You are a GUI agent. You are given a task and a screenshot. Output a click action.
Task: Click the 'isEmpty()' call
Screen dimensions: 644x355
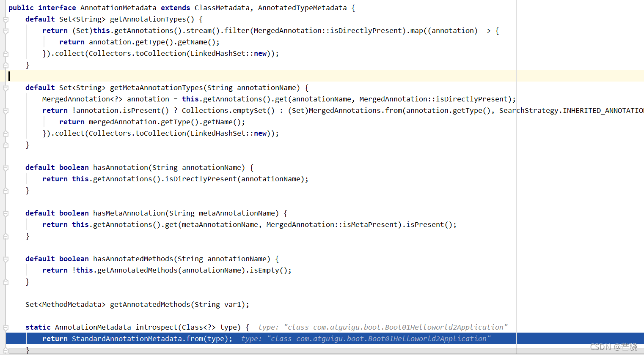[x=269, y=270]
